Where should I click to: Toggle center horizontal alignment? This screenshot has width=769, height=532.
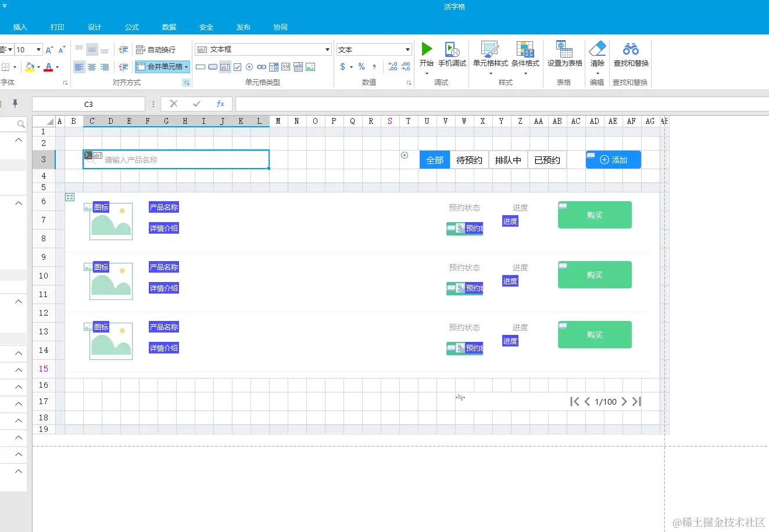coord(92,67)
